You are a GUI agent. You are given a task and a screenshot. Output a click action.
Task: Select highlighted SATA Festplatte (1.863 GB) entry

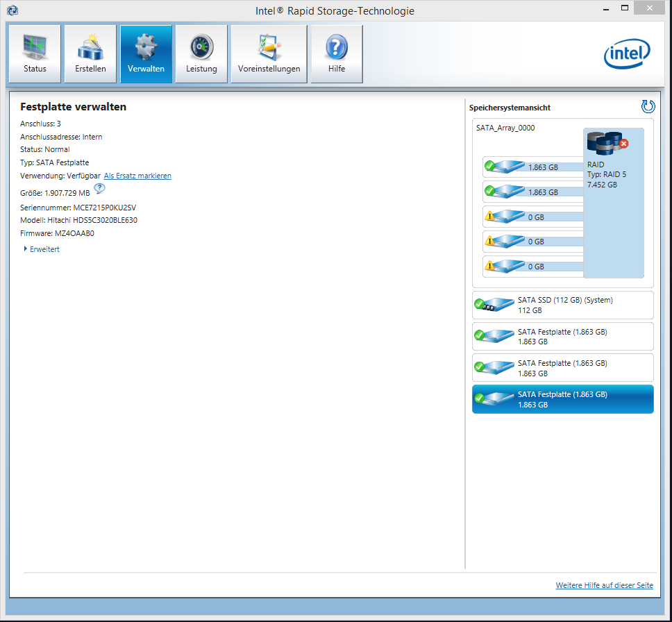tap(563, 399)
